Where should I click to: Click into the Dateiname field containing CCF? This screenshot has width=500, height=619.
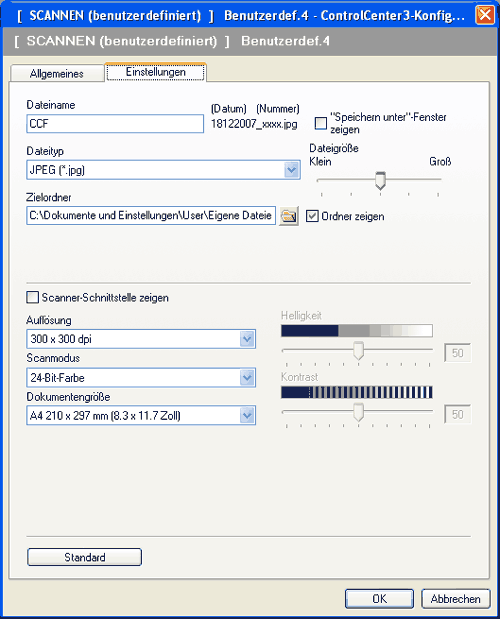pyautogui.click(x=115, y=124)
